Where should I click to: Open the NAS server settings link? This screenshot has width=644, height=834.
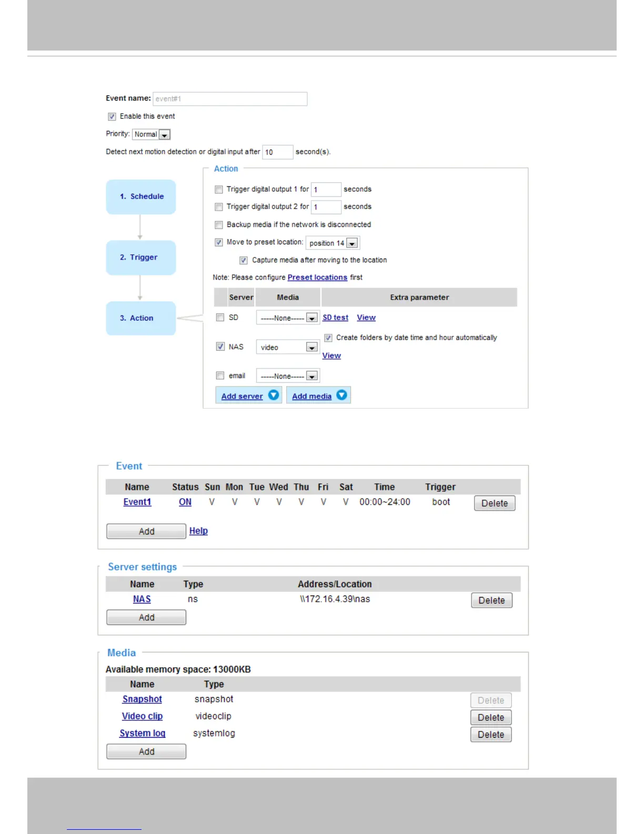[x=142, y=599]
